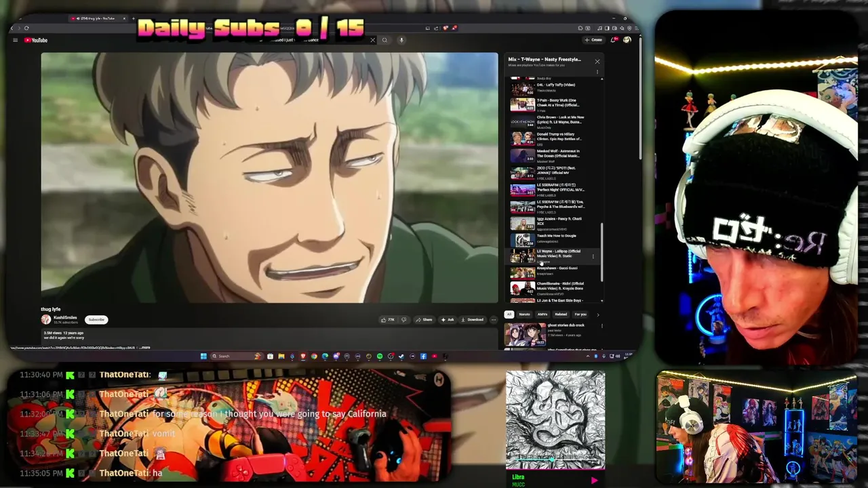This screenshot has width=868, height=488.
Task: Select the AMVs filter chip
Action: coord(542,314)
